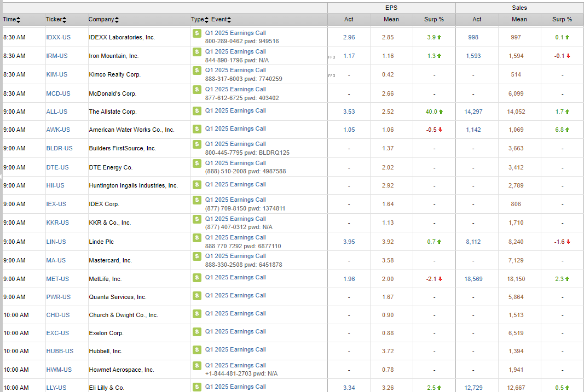Screen dimensions: 584x392
Task: Click Eli Lilly EPS actual value 3.34
Action: tap(349, 388)
